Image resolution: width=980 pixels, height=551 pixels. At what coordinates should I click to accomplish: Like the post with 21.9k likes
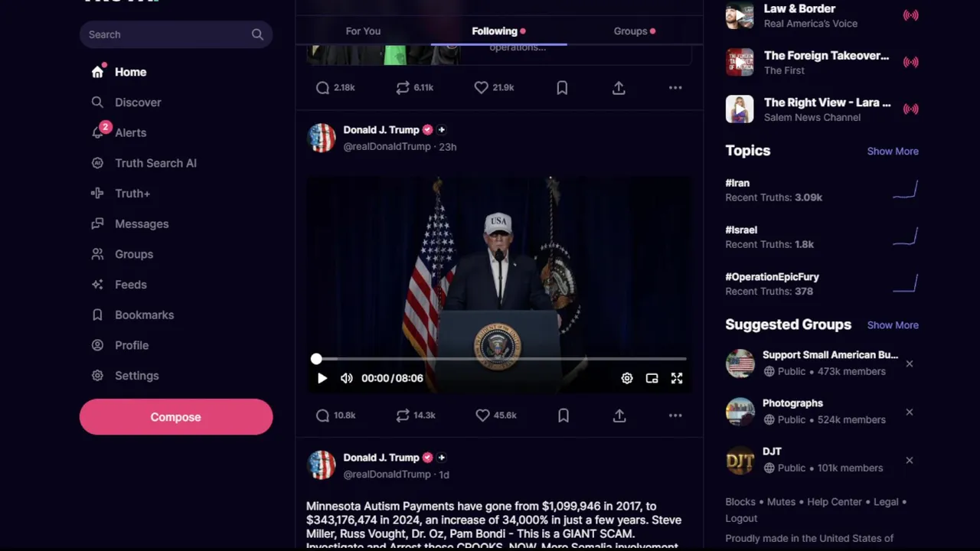[481, 87]
